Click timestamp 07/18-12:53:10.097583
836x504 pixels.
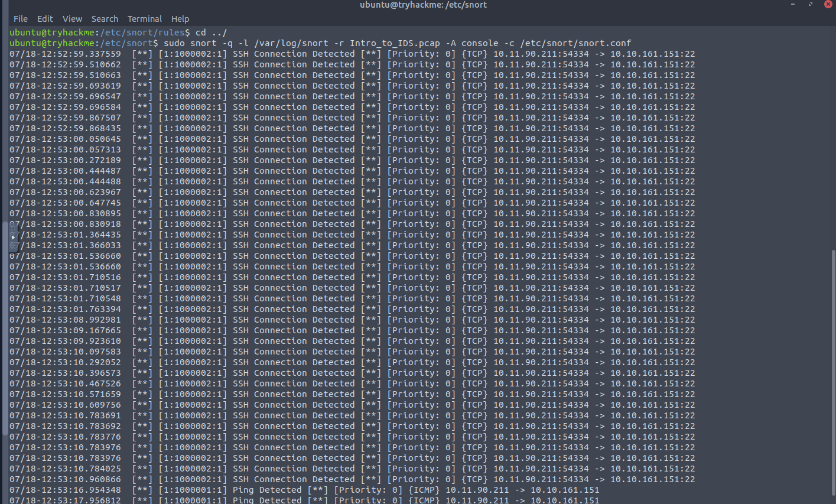pyautogui.click(x=65, y=352)
